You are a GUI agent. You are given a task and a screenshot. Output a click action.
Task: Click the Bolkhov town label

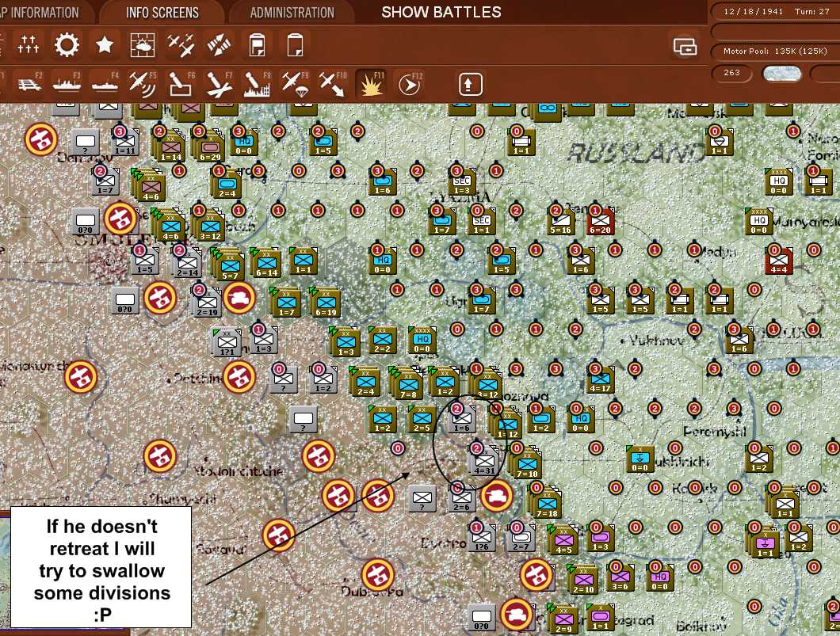701,625
